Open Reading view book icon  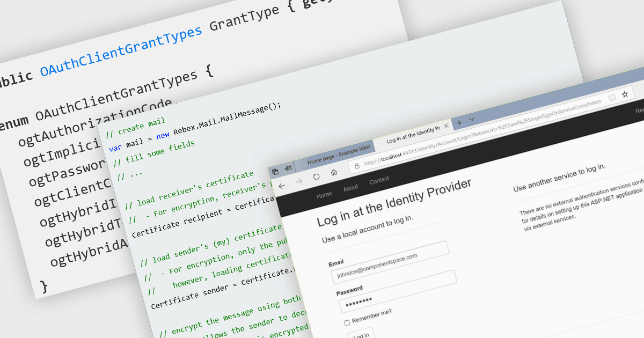click(x=611, y=98)
